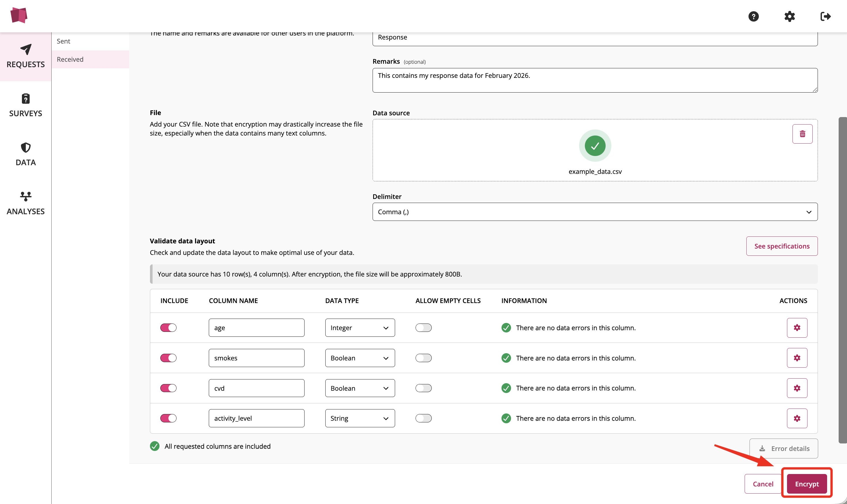Select the Sent submenu item
This screenshot has width=847, height=504.
(x=63, y=41)
